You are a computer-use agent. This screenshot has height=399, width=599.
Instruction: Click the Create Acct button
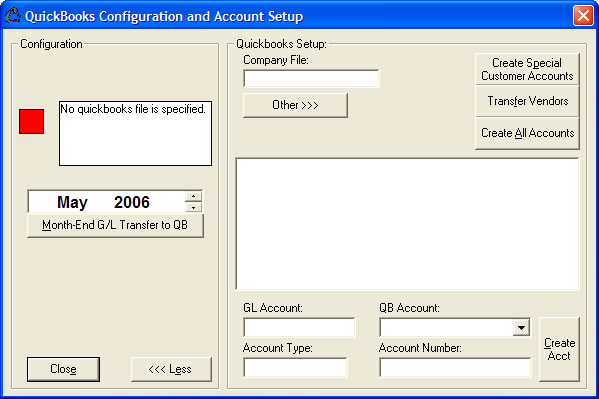click(x=559, y=349)
